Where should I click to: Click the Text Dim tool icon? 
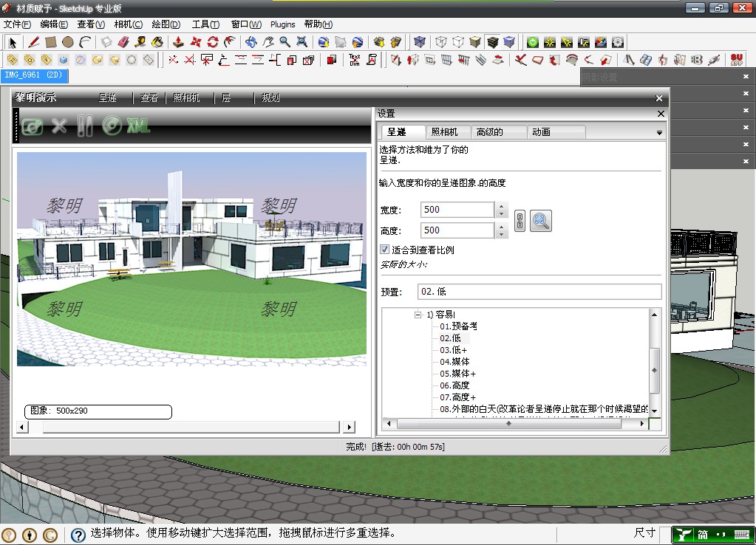(x=355, y=60)
